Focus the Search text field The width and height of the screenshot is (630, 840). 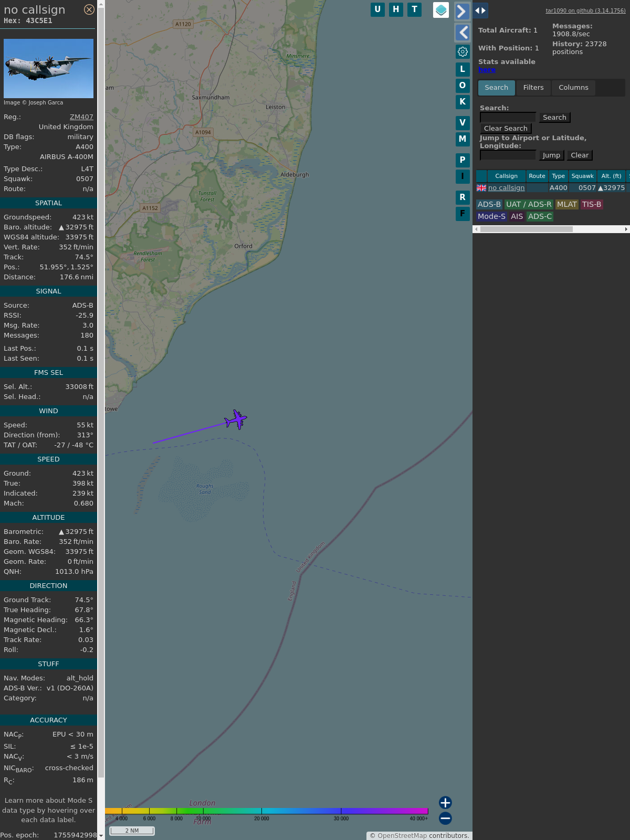[x=508, y=118]
